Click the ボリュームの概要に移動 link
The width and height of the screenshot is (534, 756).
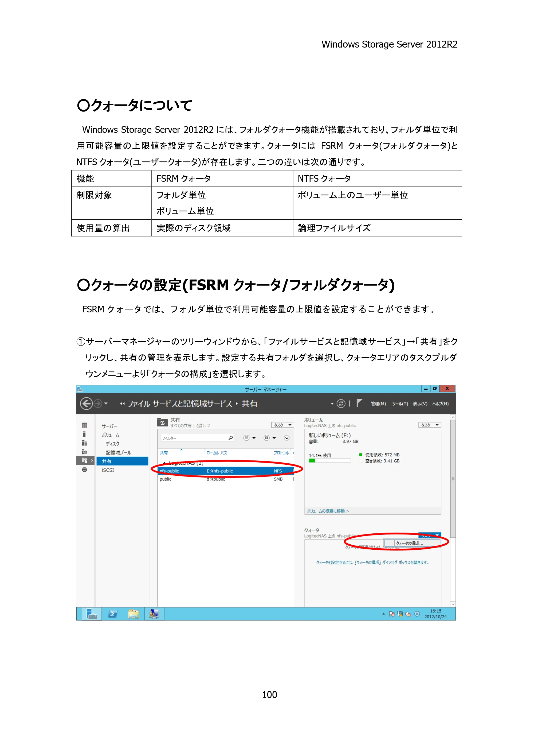tap(328, 511)
